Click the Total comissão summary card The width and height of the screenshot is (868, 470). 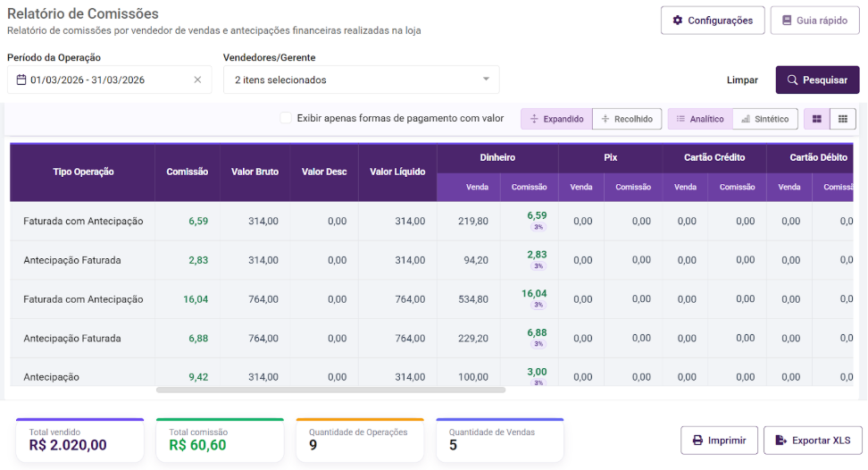pos(220,440)
